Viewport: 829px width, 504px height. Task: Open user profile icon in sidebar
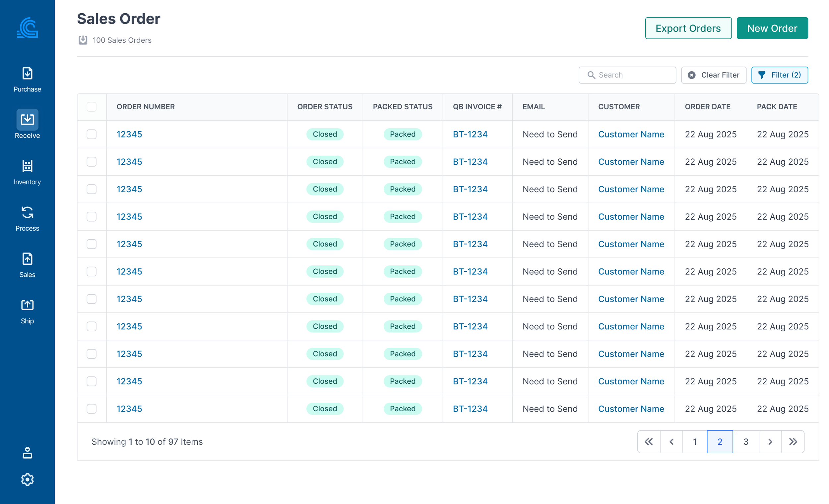coord(27,453)
